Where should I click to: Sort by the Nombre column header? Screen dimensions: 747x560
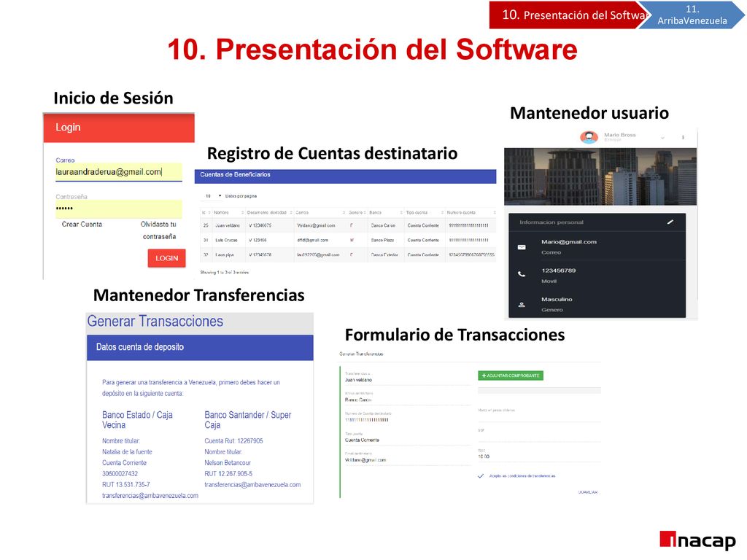[x=228, y=212]
